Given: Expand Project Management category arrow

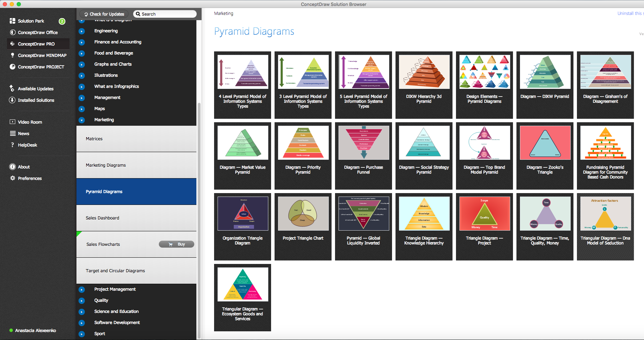Looking at the screenshot, I should (82, 290).
